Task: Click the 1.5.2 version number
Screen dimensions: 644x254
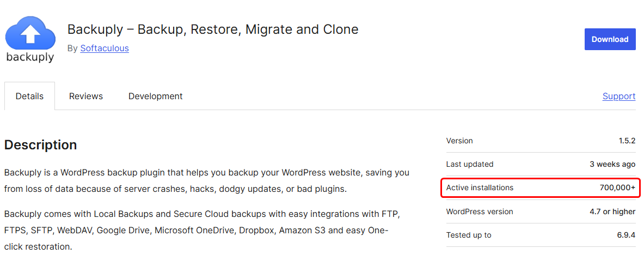Action: (627, 141)
